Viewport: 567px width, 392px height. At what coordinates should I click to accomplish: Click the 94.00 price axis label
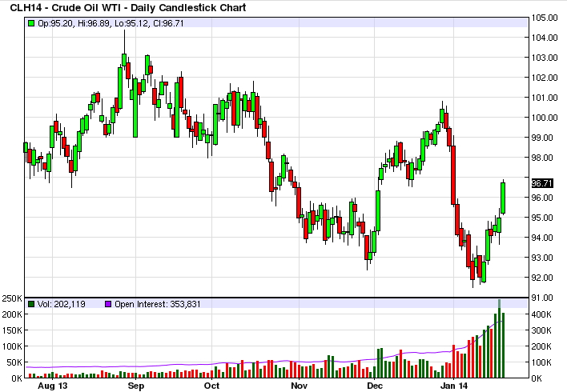coord(542,238)
